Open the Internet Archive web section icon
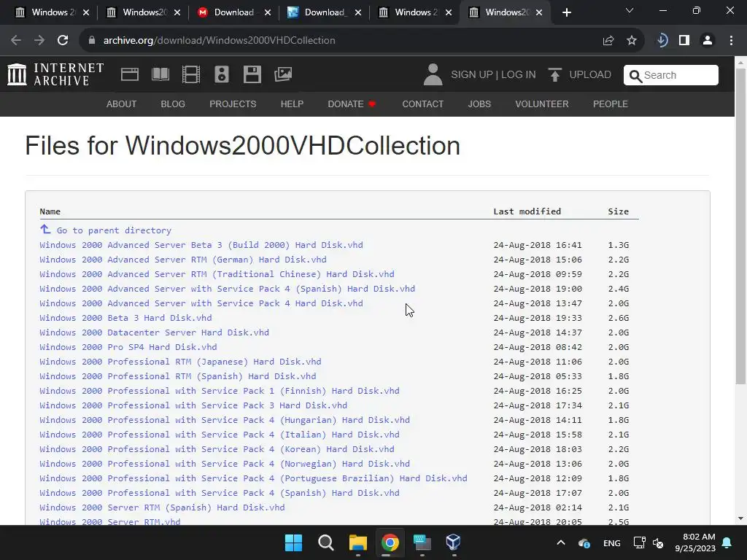 pos(130,74)
